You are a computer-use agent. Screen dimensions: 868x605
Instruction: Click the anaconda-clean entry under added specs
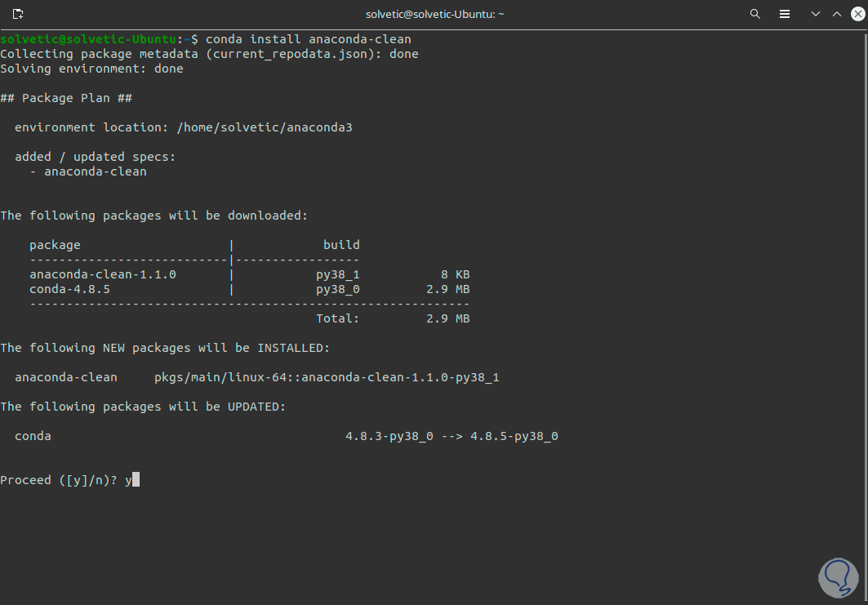[x=95, y=171]
